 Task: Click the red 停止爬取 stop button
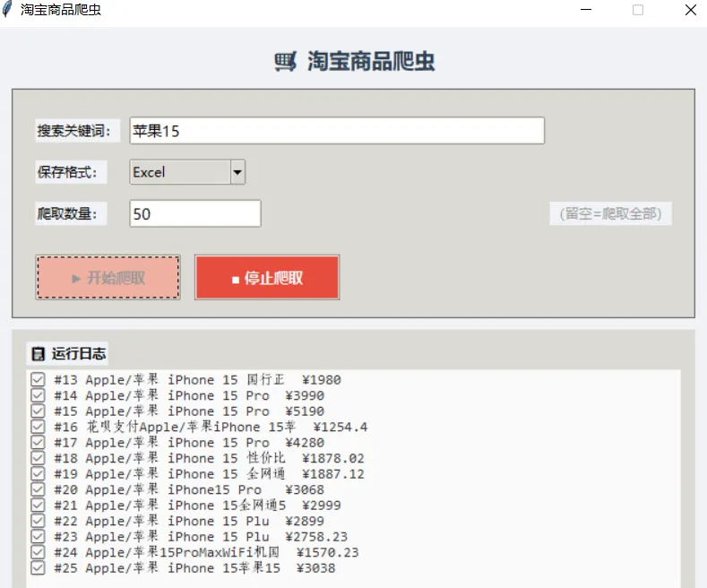pyautogui.click(x=267, y=277)
